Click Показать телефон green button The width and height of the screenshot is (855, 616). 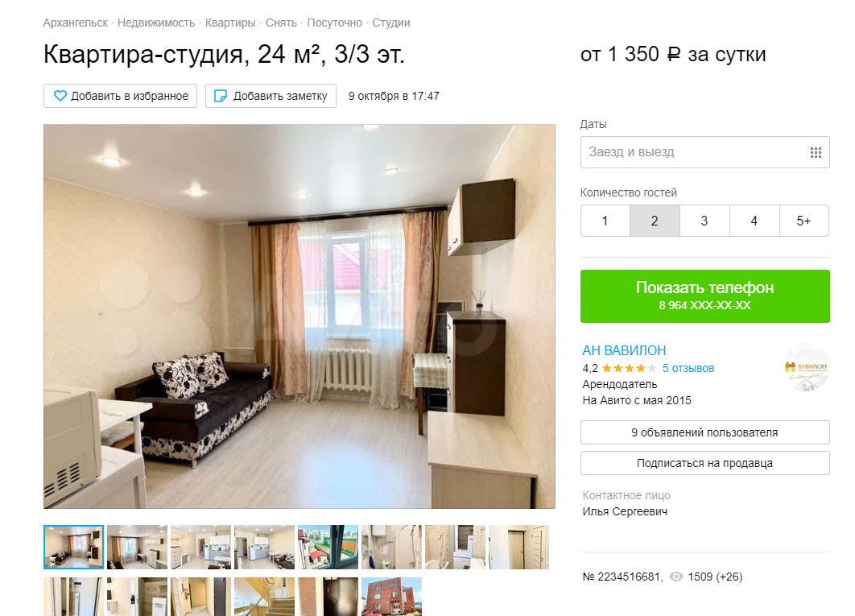click(x=704, y=296)
